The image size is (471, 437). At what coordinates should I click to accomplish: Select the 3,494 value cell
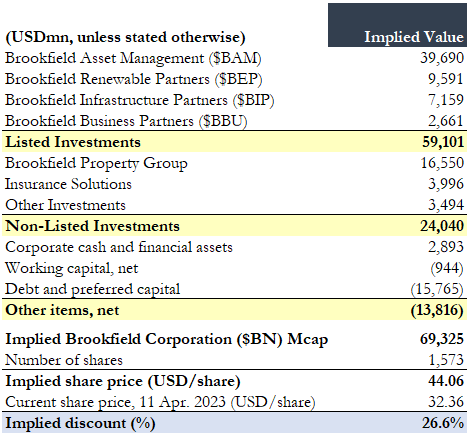(x=446, y=205)
